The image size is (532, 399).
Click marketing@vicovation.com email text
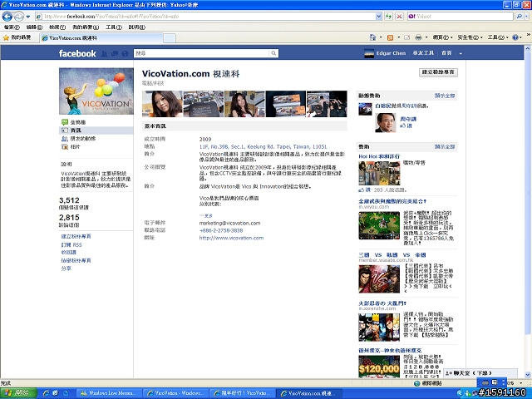click(229, 223)
